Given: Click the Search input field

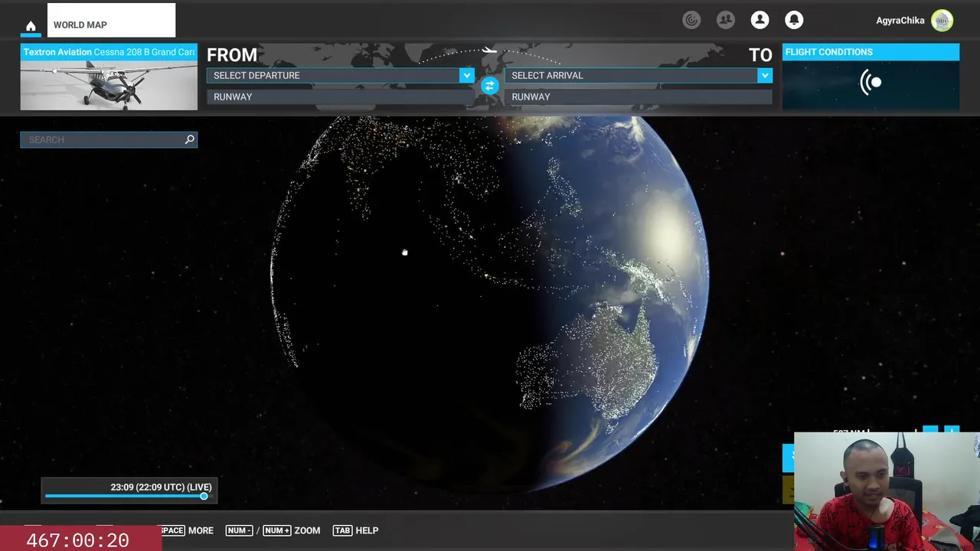Looking at the screenshot, I should coord(109,139).
